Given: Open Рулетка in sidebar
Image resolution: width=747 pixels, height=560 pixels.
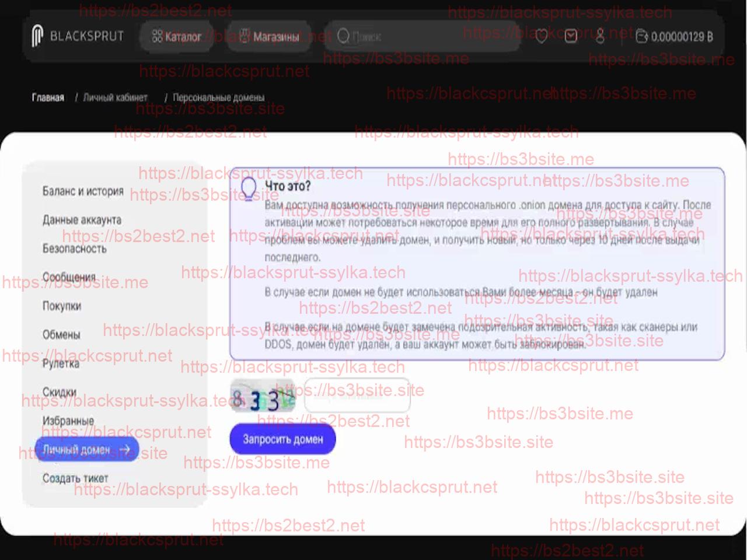Looking at the screenshot, I should pyautogui.click(x=61, y=363).
